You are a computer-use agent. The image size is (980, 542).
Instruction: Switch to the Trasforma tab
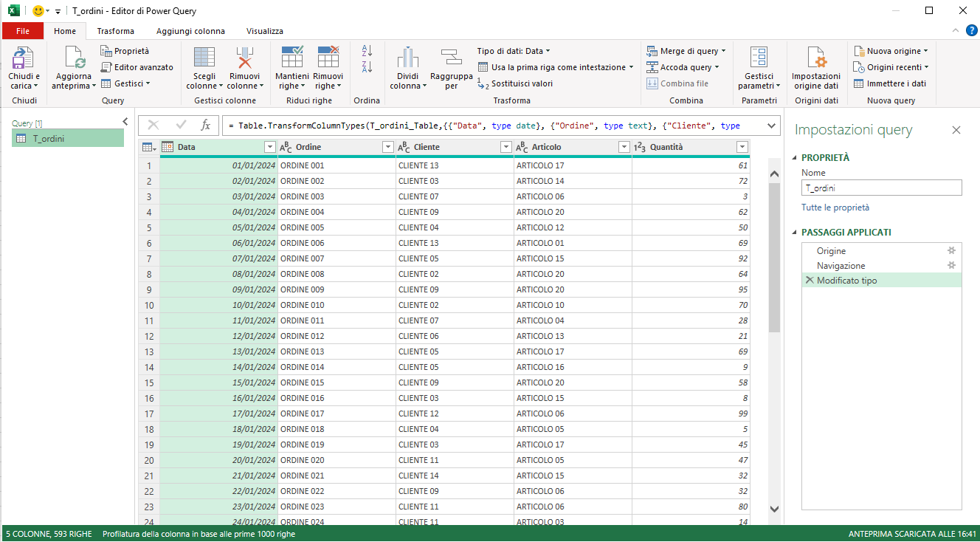coord(116,31)
